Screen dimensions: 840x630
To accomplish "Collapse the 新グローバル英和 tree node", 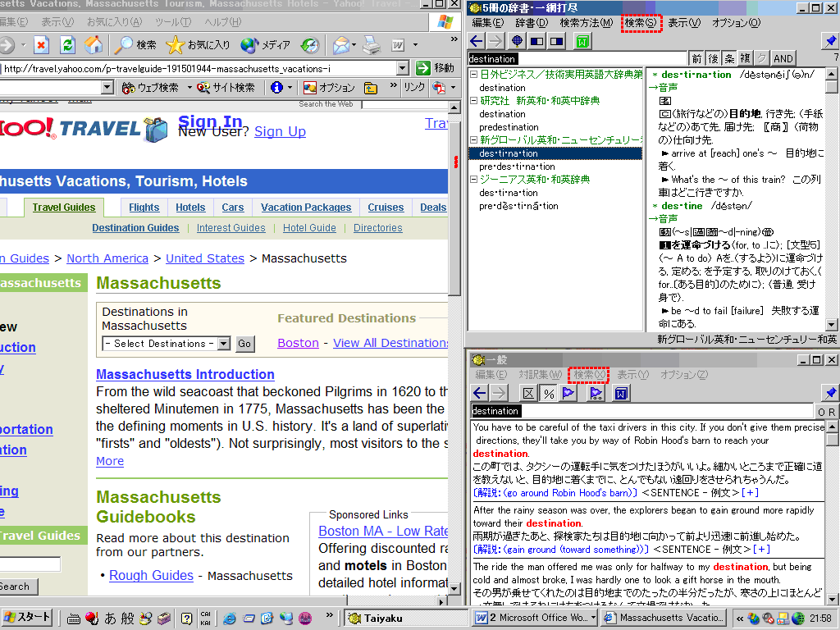I will click(x=473, y=139).
